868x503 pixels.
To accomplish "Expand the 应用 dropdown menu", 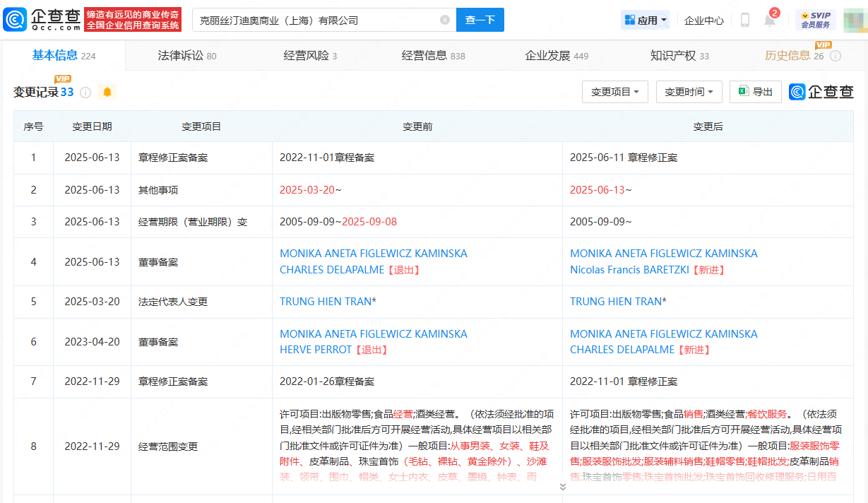I will (x=646, y=20).
